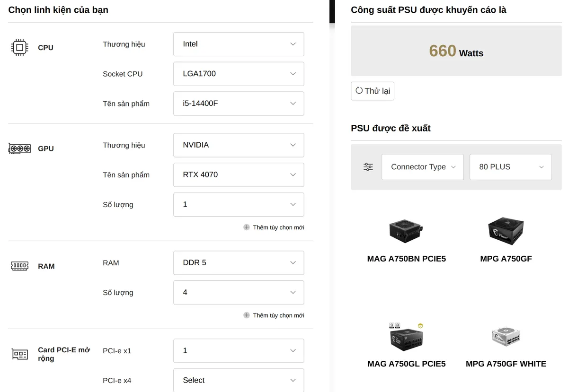Click the MAG A750BN PCIE5 name link

407,259
